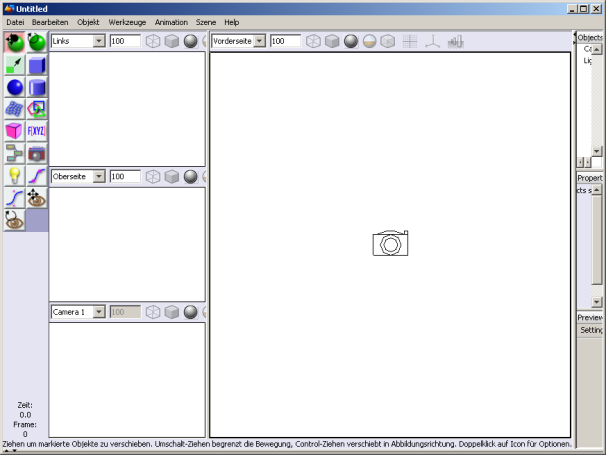Open the Werkzeuge menu
Viewport: 606px width, 455px height.
point(127,22)
